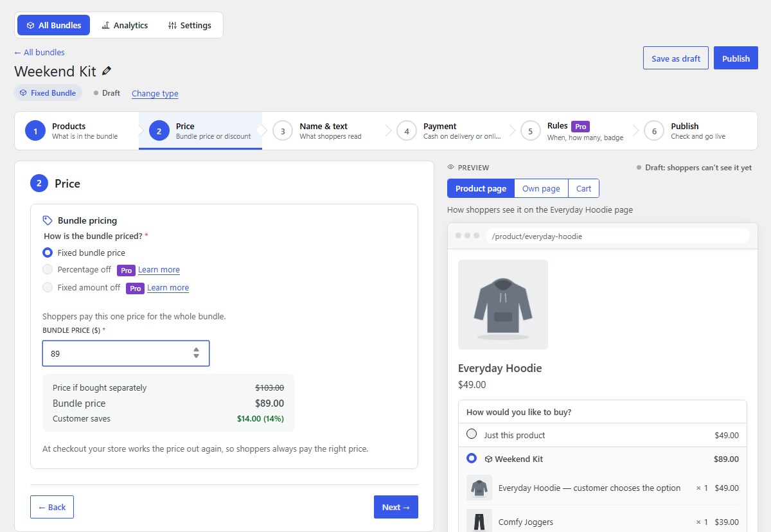Go to the Name & text step
This screenshot has height=532, width=771.
[324, 131]
